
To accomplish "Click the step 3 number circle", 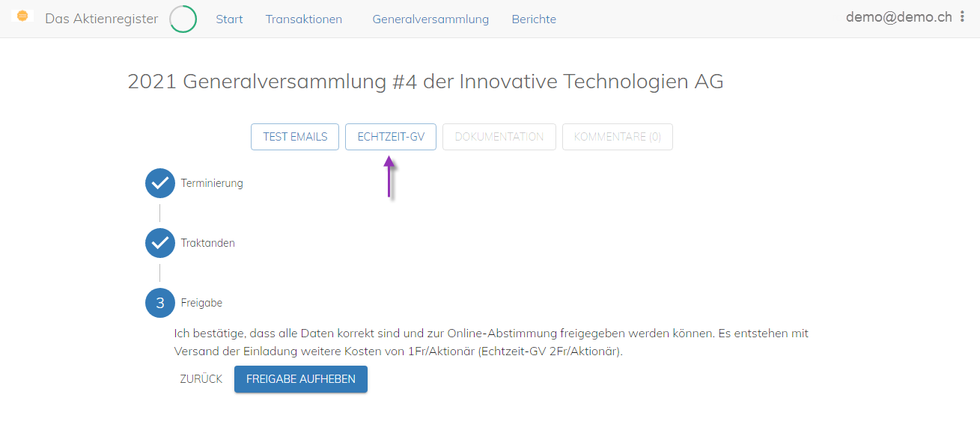I will [x=160, y=303].
